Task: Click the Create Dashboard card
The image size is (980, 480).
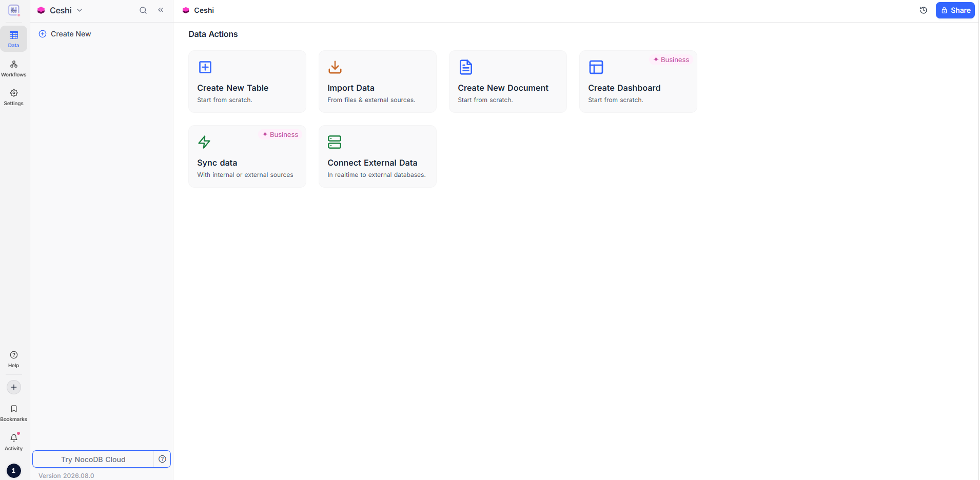Action: tap(638, 82)
